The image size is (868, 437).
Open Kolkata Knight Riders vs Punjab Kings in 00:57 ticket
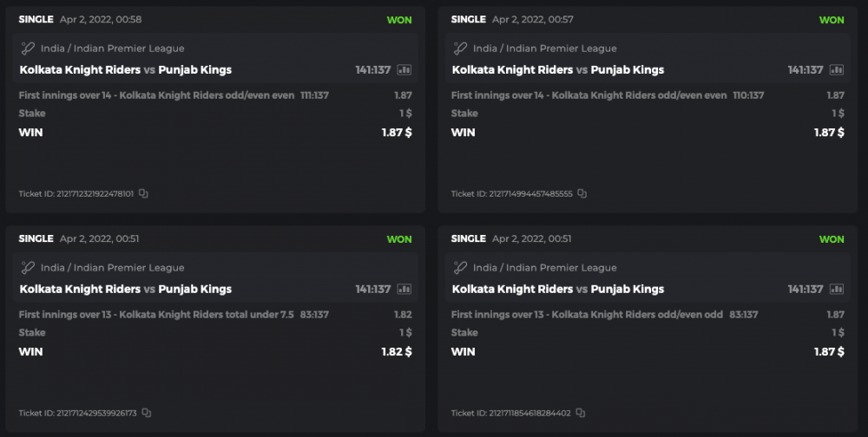(558, 70)
